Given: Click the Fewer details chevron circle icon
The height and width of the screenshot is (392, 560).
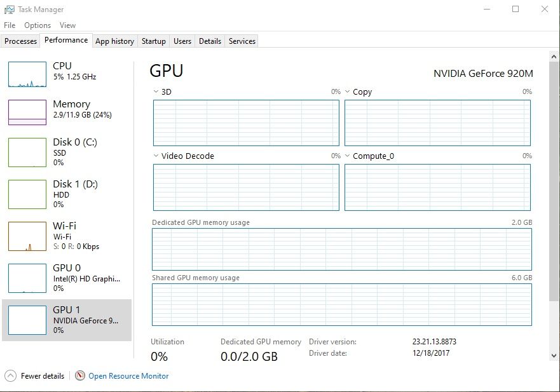Looking at the screenshot, I should pos(10,375).
